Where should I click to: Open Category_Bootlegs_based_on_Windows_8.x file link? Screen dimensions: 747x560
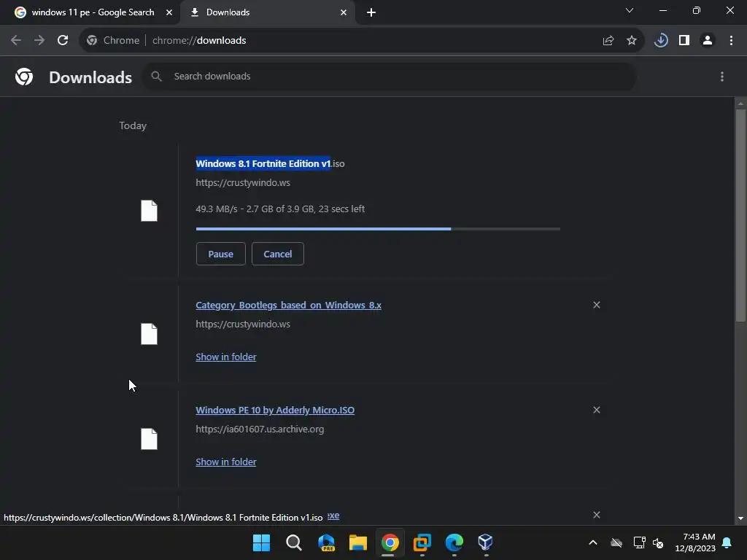tap(288, 306)
